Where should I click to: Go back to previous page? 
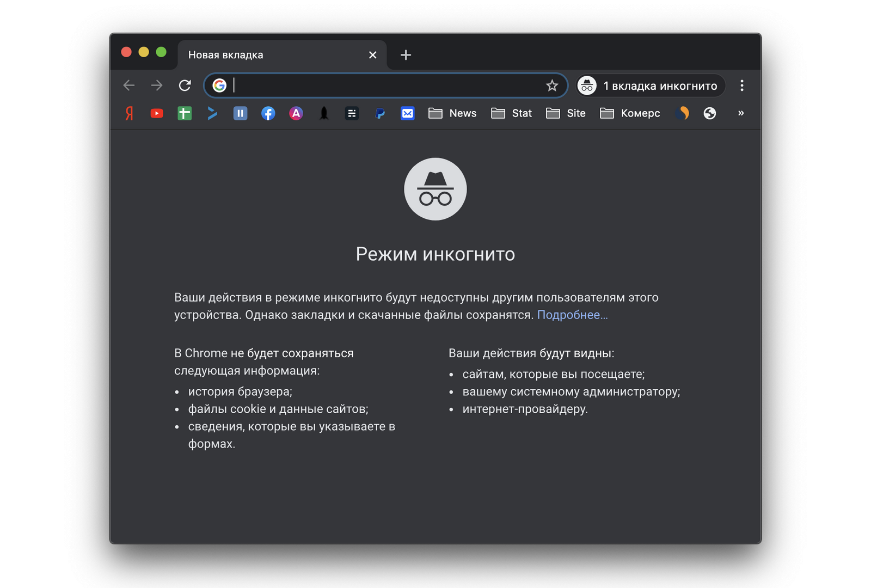(x=129, y=85)
